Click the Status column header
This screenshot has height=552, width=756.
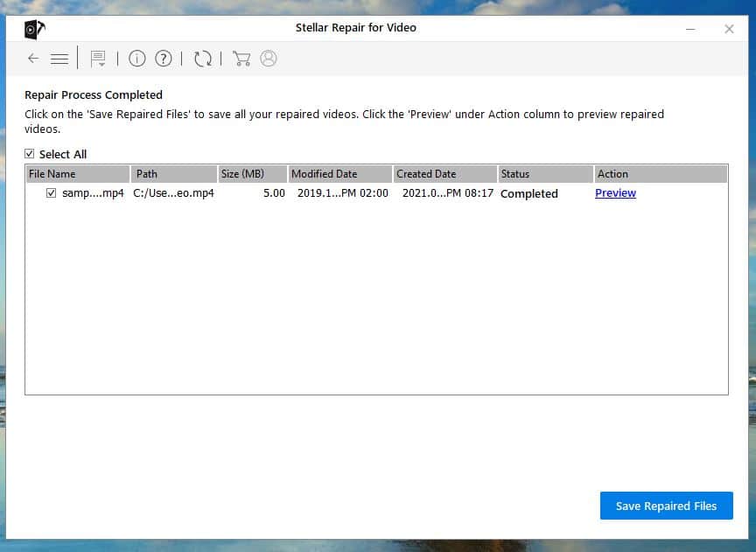coord(544,174)
